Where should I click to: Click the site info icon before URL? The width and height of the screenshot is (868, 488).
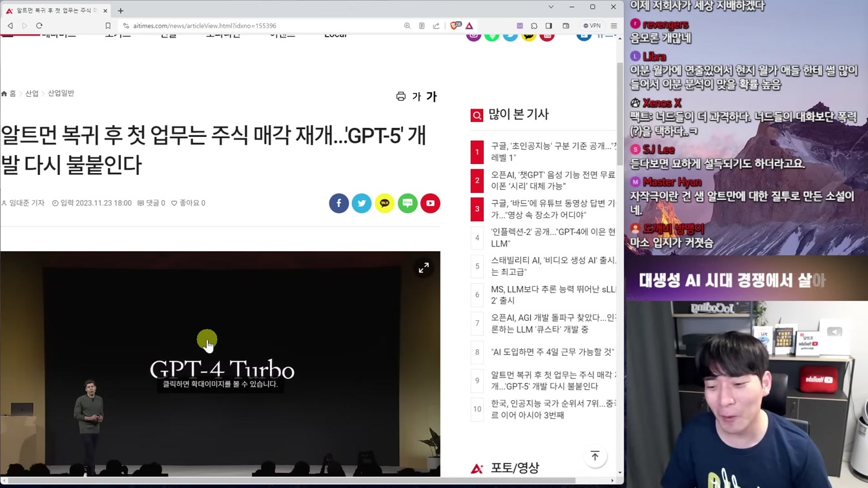pyautogui.click(x=126, y=26)
